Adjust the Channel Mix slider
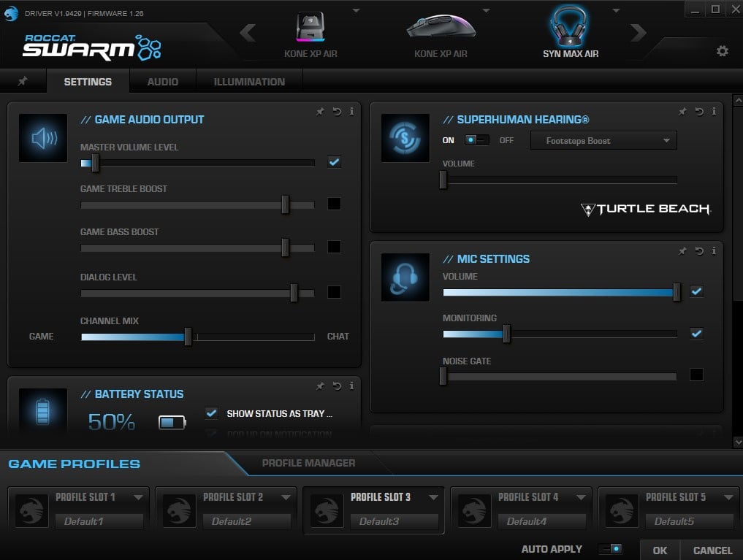 [x=188, y=337]
